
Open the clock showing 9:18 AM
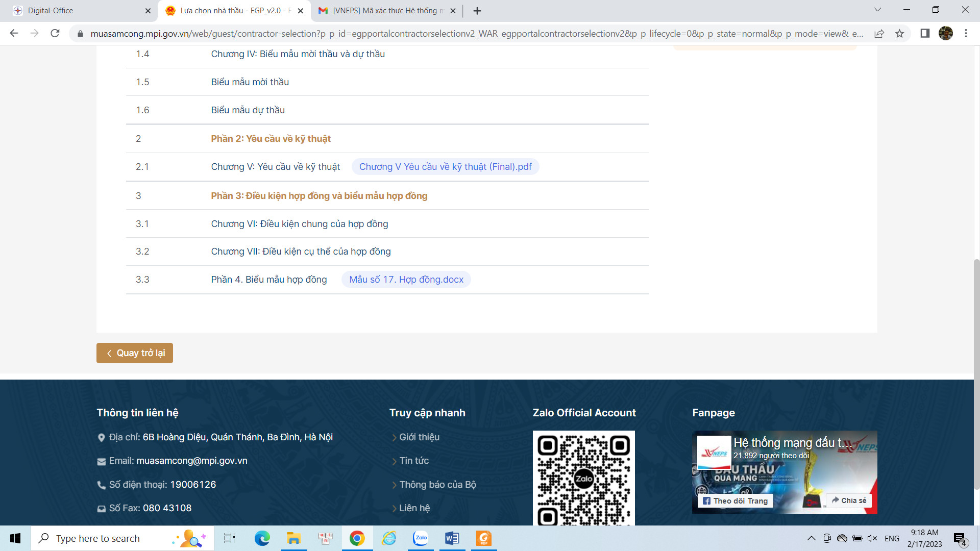[924, 538]
